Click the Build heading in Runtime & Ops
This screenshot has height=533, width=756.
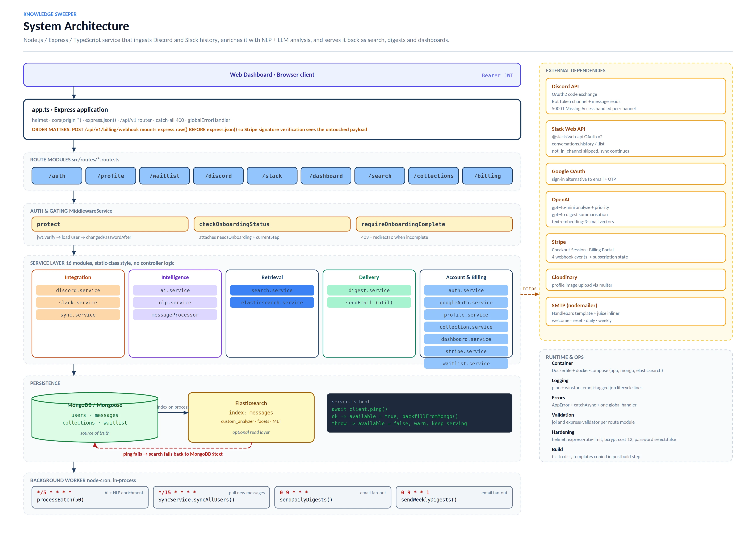[557, 449]
